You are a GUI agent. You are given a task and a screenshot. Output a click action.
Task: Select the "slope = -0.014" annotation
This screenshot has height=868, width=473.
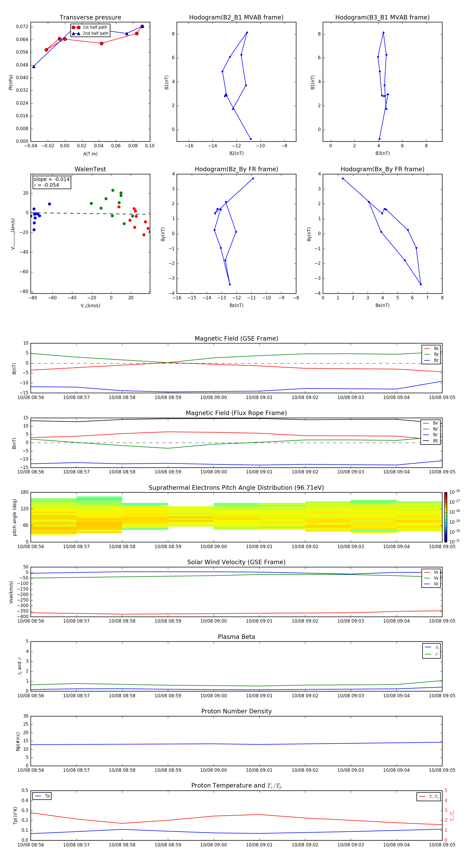pyautogui.click(x=52, y=179)
